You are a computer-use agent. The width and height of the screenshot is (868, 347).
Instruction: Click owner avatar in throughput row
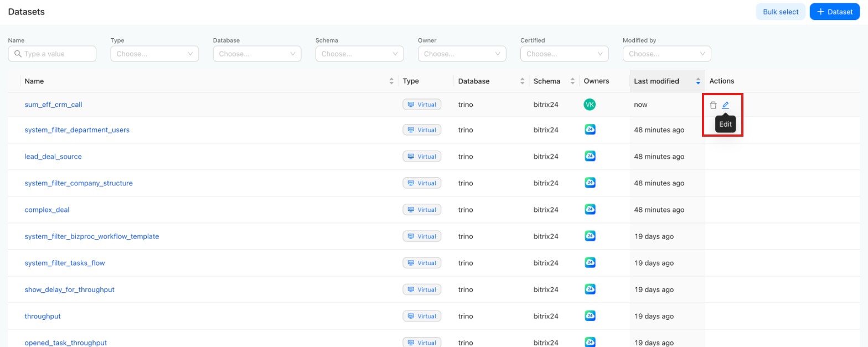click(590, 316)
